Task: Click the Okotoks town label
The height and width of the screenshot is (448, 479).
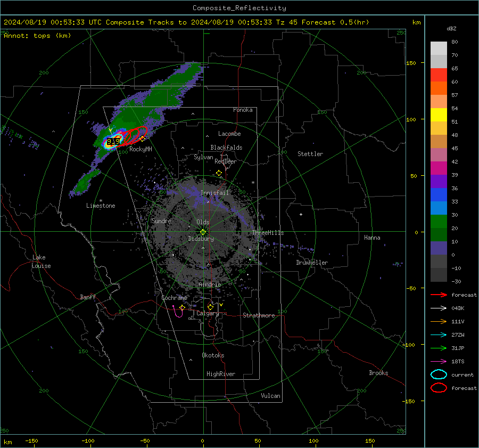Action: click(x=213, y=355)
